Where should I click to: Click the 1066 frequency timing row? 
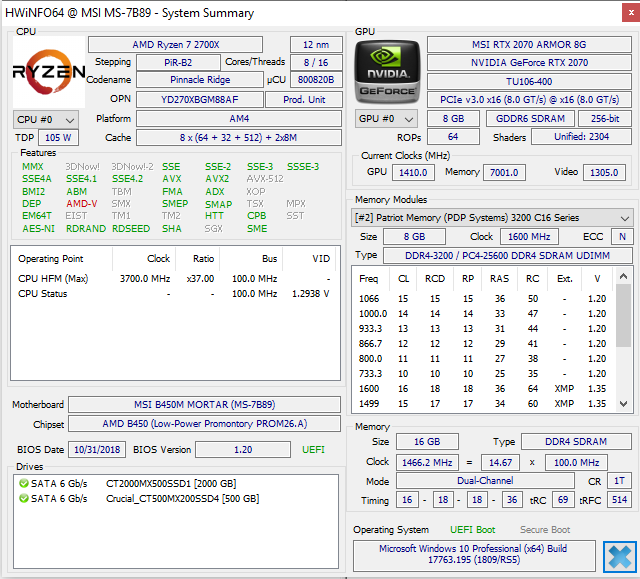pyautogui.click(x=483, y=299)
